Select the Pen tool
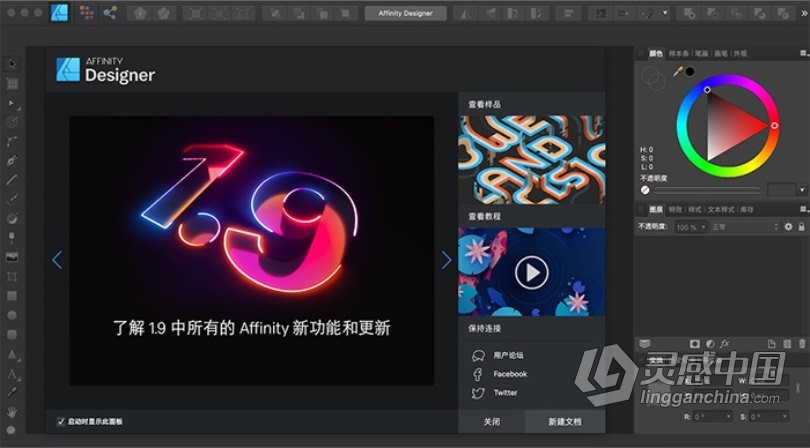This screenshot has width=810, height=448. coord(12,161)
